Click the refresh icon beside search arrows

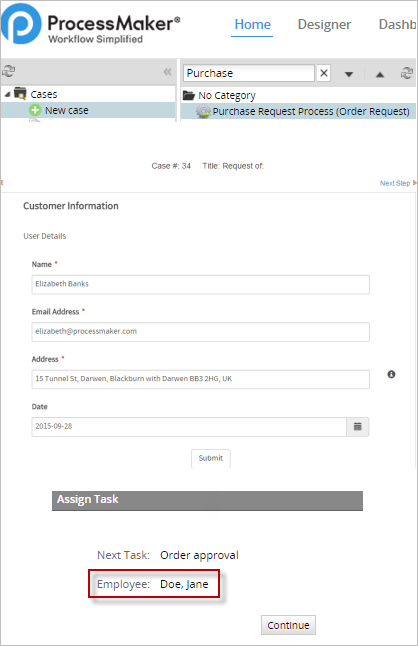pos(407,73)
